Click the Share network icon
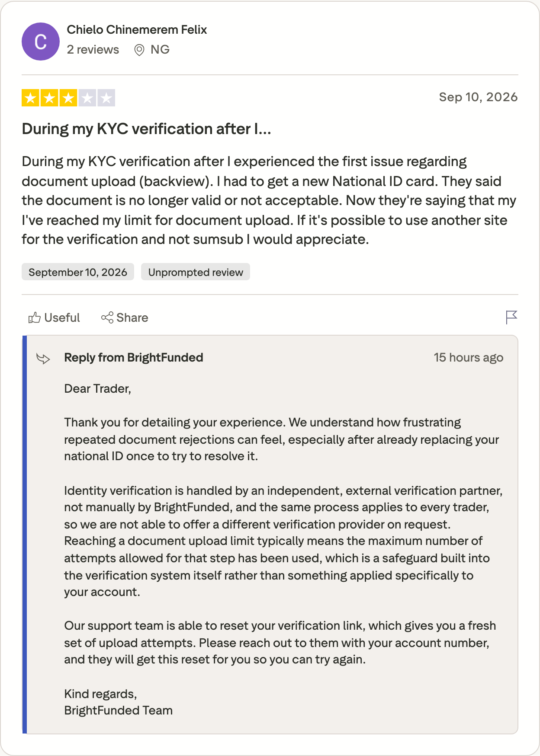 click(107, 317)
